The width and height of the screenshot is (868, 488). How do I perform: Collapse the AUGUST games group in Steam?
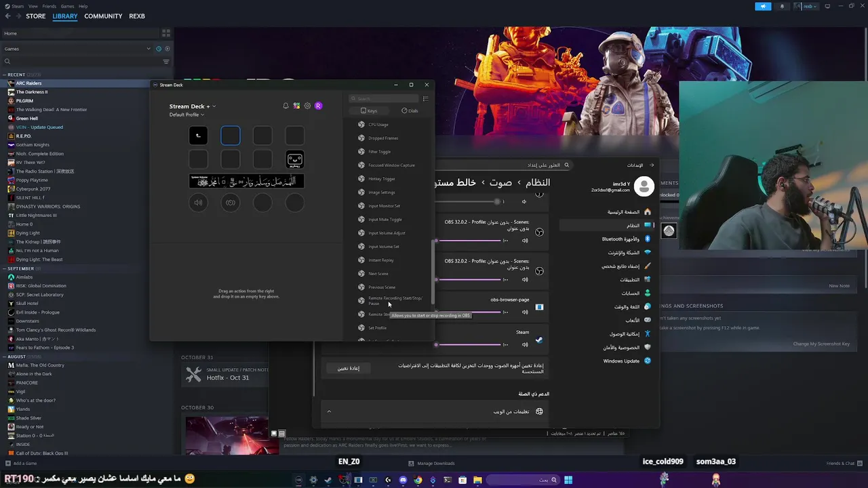pos(4,357)
